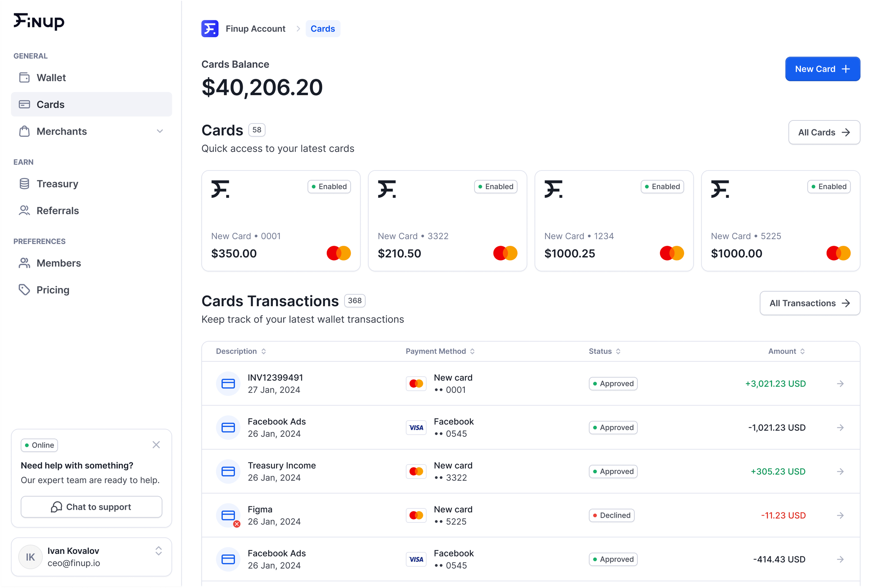Screen dimensions: 880x588
Task: Toggle the Enabled badge on card 3322
Action: (x=496, y=186)
